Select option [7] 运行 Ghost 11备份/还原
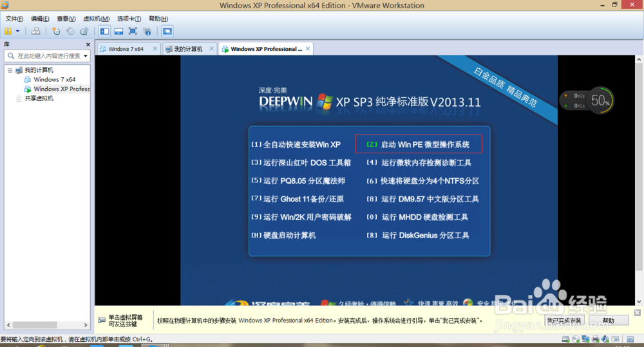This screenshot has width=644, height=347. coord(298,199)
